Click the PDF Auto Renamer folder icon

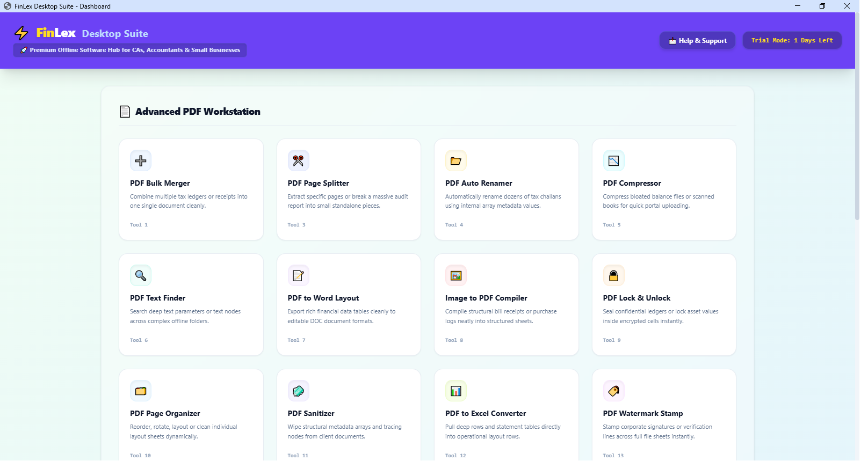coord(456,160)
